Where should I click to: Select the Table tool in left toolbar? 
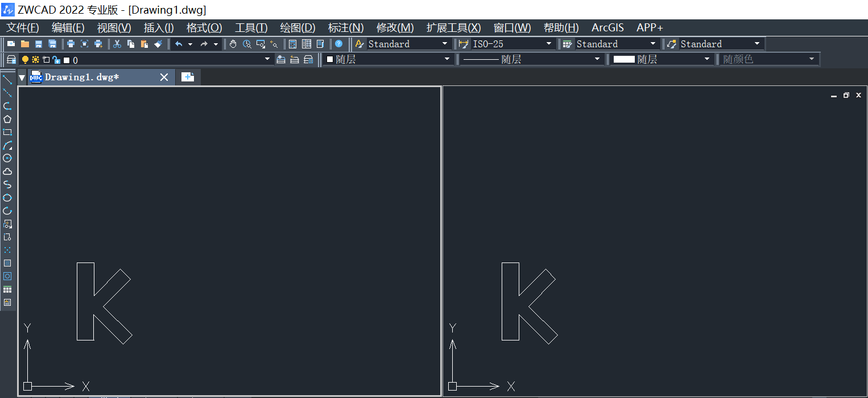pyautogui.click(x=7, y=289)
